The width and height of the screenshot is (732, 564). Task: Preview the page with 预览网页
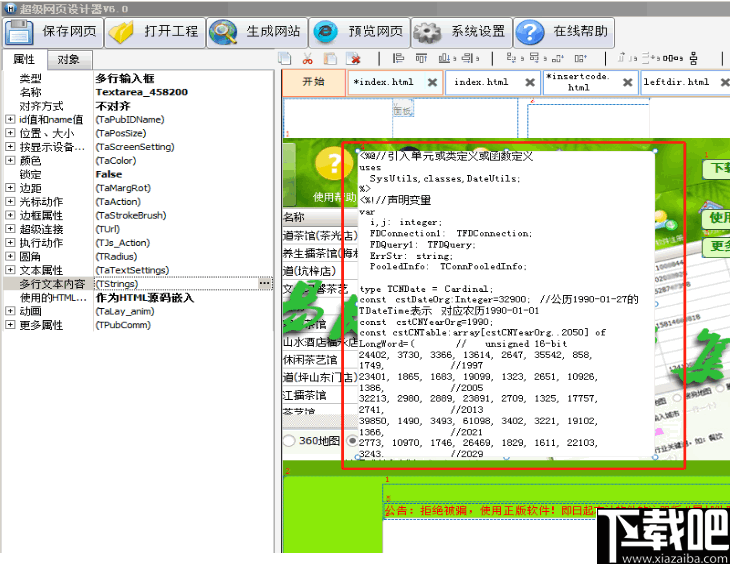(x=359, y=32)
